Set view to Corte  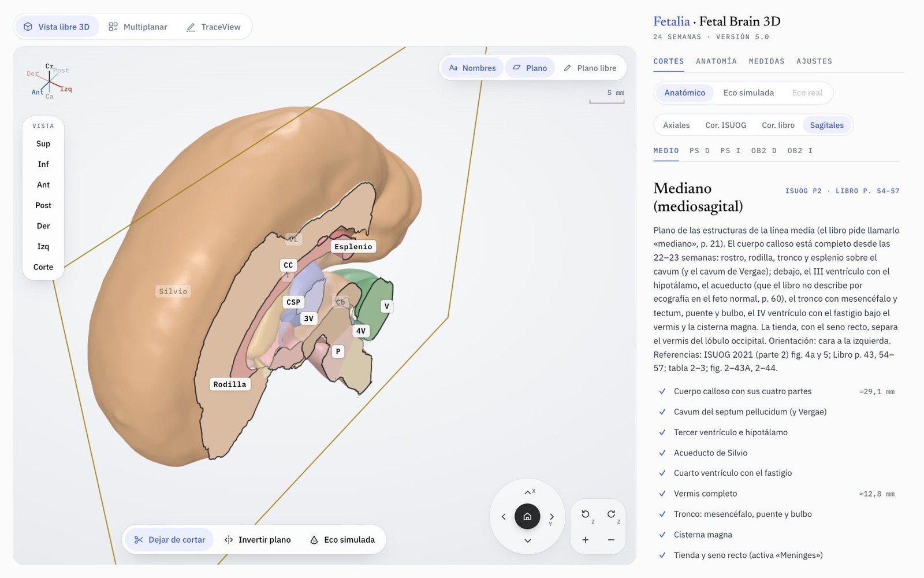pos(43,267)
